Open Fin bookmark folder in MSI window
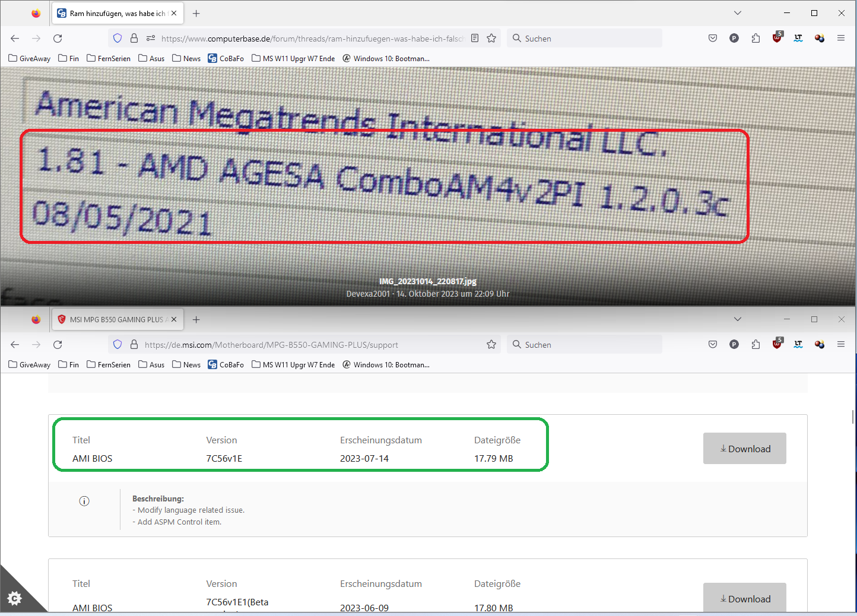The image size is (857, 616). pos(69,365)
